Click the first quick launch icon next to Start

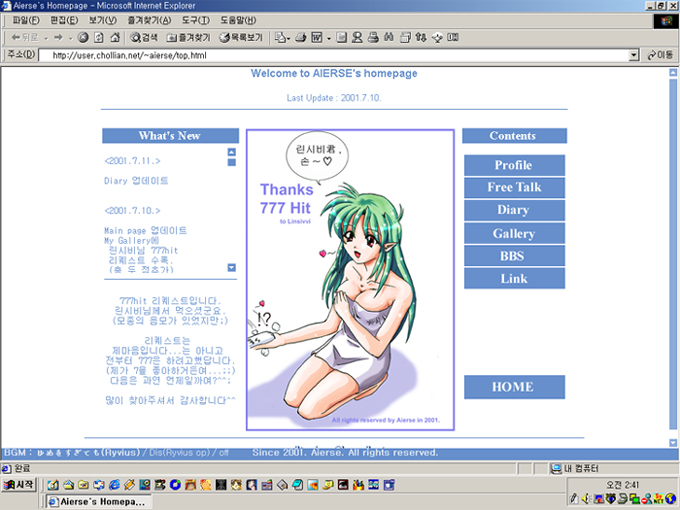click(53, 485)
